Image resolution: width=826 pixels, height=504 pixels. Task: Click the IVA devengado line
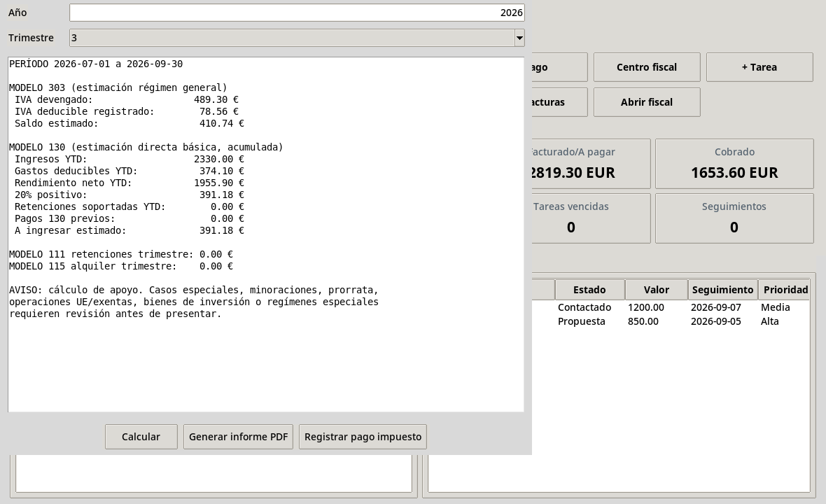pos(127,99)
